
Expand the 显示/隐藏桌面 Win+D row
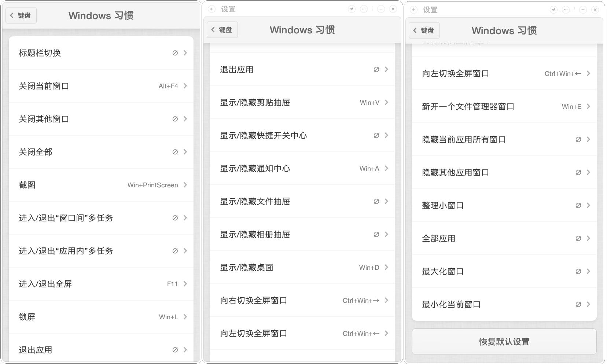302,267
